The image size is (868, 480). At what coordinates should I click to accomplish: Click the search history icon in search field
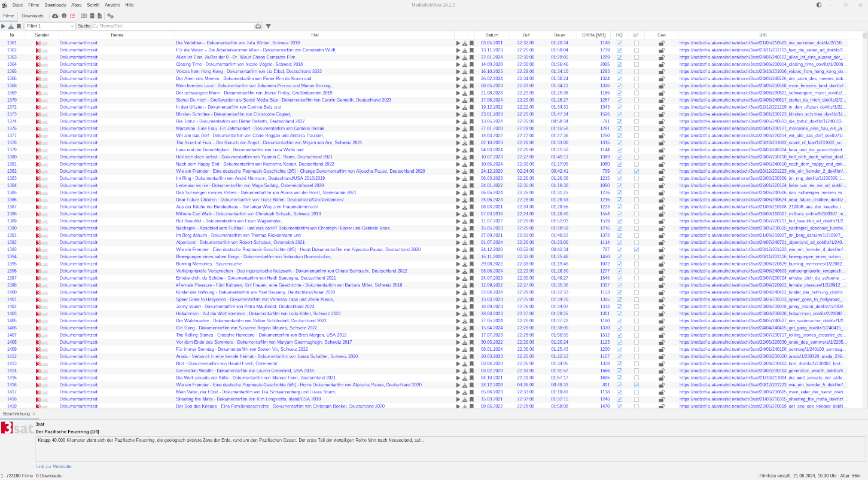tap(258, 26)
